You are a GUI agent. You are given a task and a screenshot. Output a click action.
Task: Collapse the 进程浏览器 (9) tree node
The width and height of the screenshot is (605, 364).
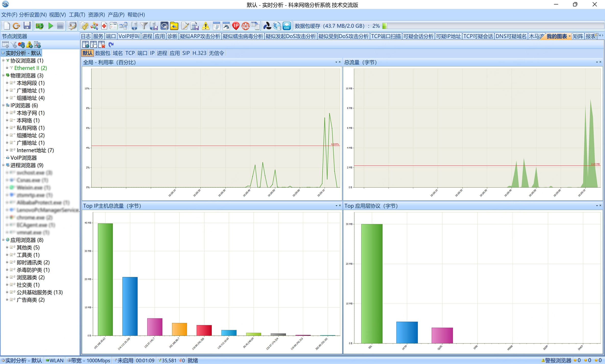[x=3, y=165]
